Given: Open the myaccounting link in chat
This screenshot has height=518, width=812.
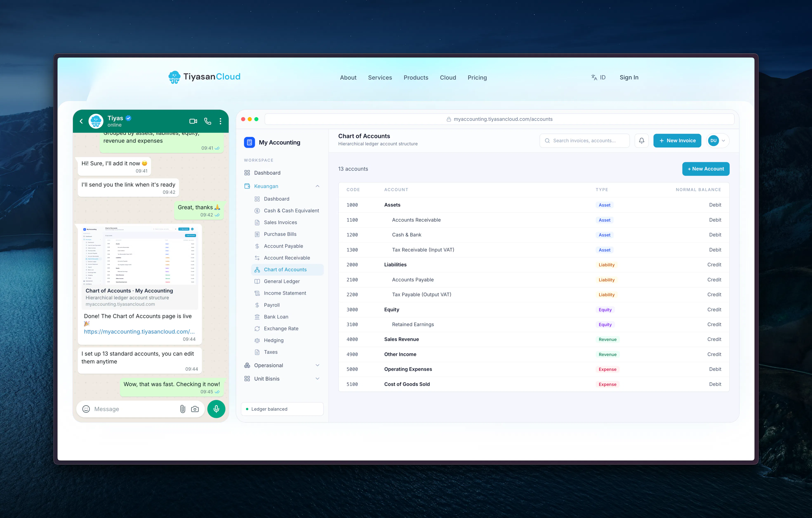Looking at the screenshot, I should pyautogui.click(x=139, y=332).
